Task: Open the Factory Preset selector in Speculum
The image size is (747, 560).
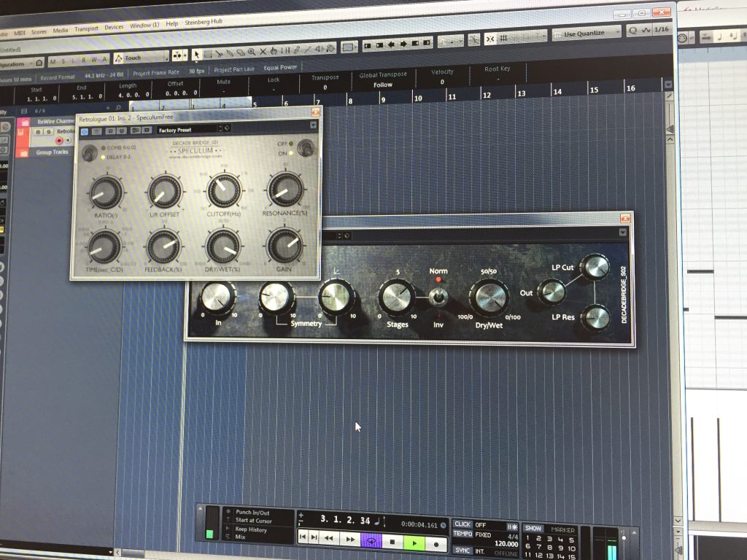Action: 188,130
